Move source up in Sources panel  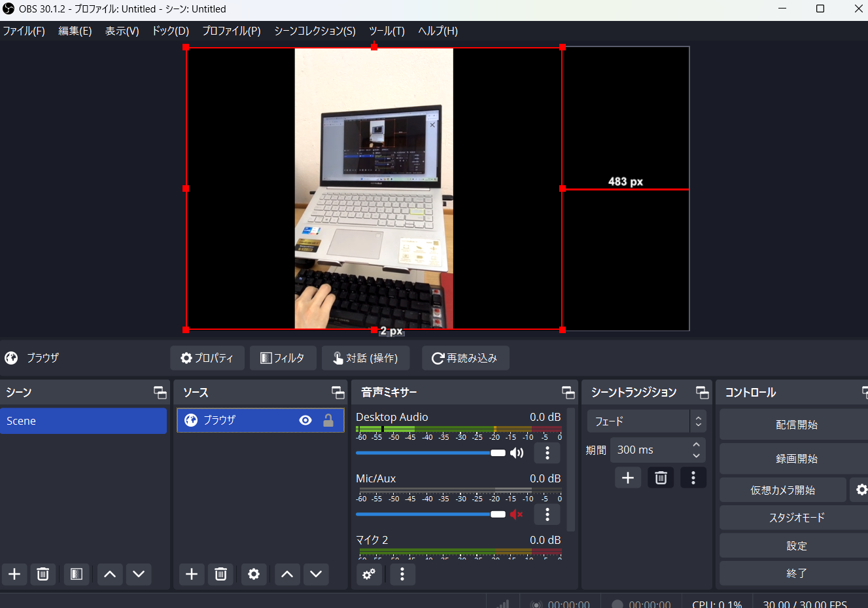click(287, 574)
